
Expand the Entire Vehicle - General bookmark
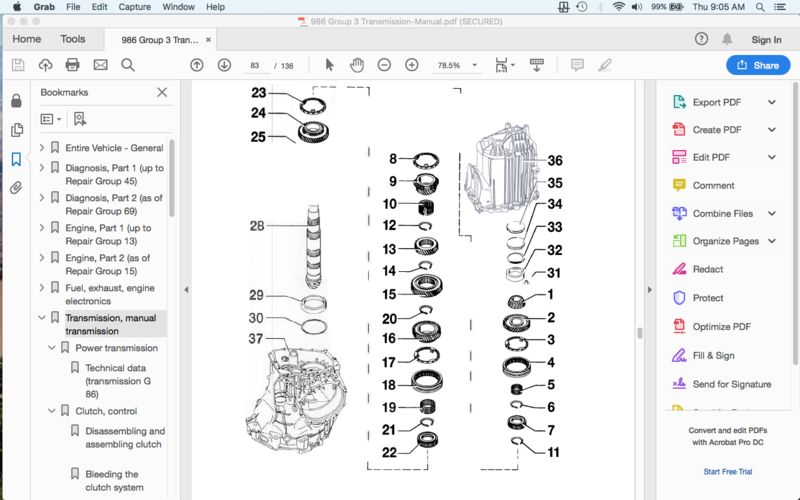(42, 148)
